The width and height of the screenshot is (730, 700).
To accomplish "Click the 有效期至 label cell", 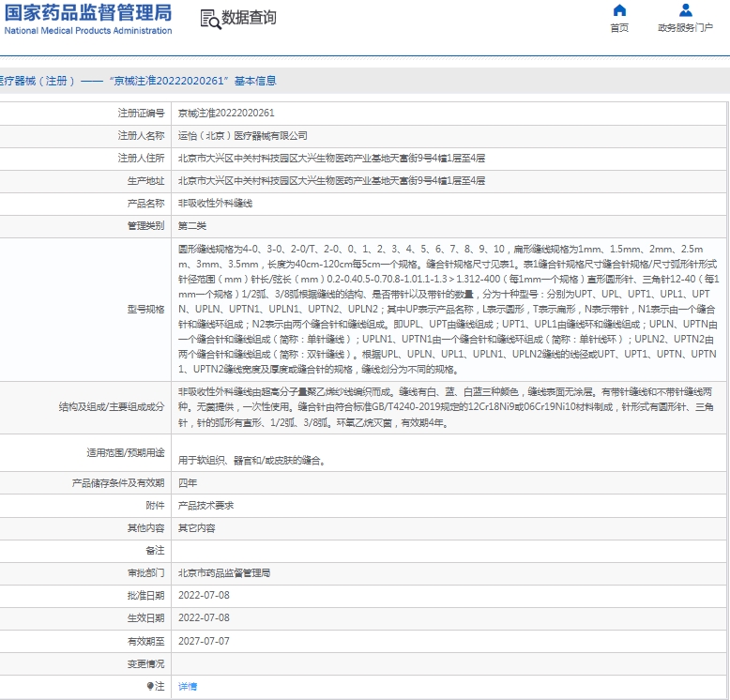I will [84, 642].
